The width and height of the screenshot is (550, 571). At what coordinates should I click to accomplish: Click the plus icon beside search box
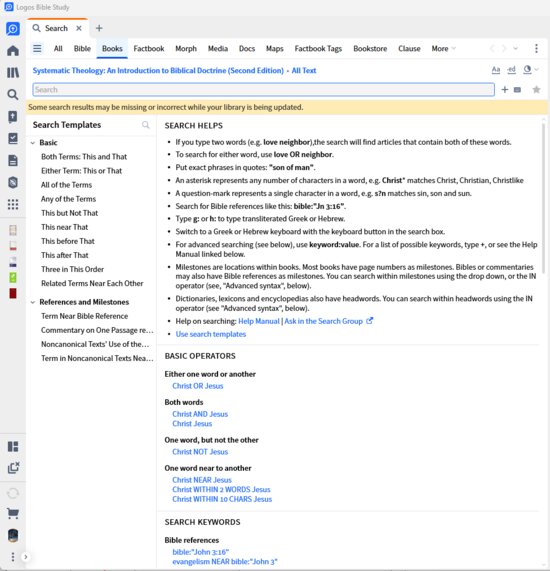504,90
